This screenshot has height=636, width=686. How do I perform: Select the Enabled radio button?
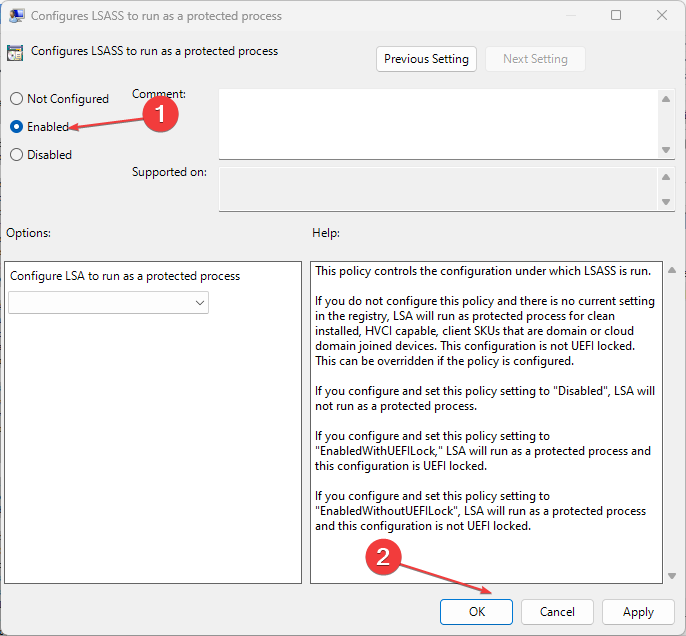click(x=16, y=127)
